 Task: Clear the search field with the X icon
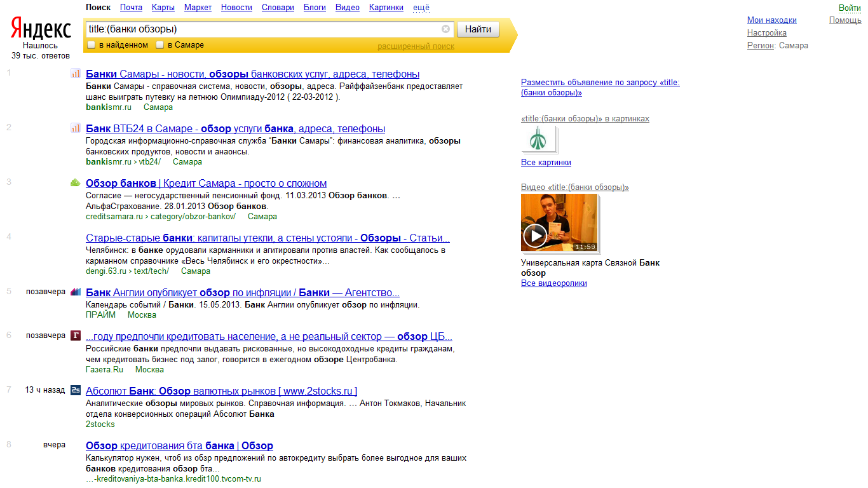click(x=445, y=29)
